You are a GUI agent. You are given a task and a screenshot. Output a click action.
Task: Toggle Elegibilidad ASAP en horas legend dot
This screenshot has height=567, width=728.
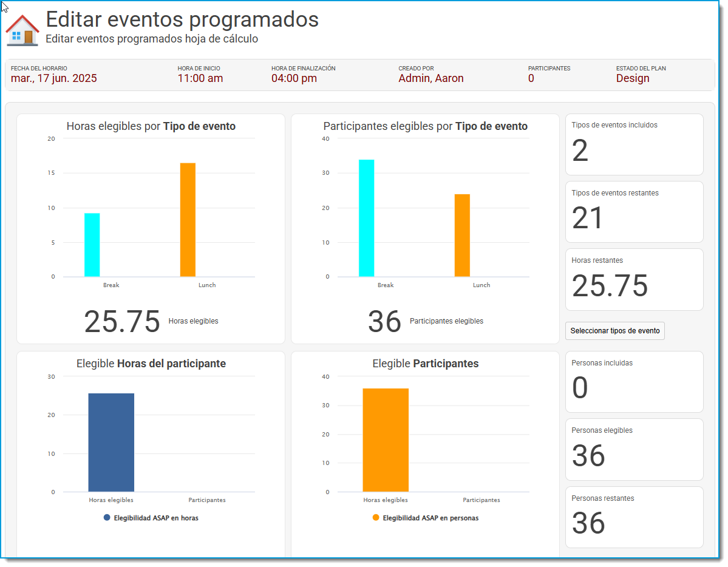pos(107,517)
